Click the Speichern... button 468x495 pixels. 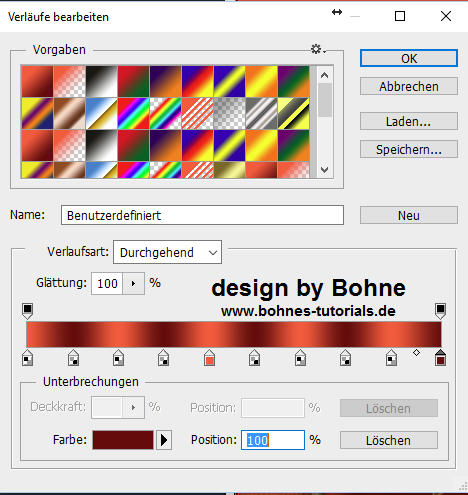pyautogui.click(x=409, y=149)
